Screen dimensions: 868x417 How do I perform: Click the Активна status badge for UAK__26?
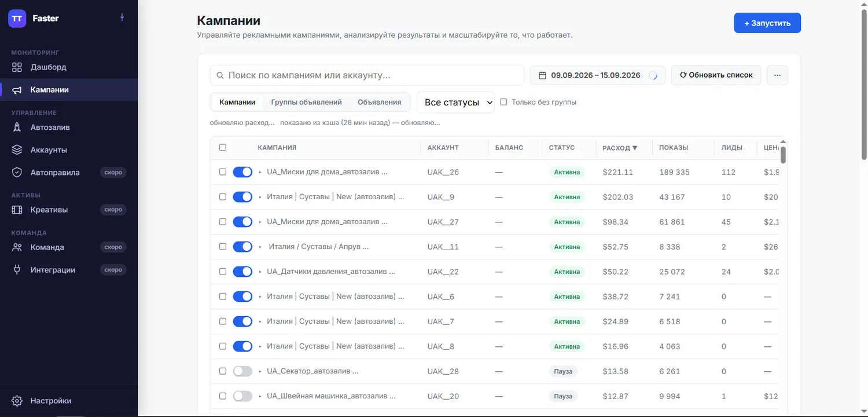567,172
